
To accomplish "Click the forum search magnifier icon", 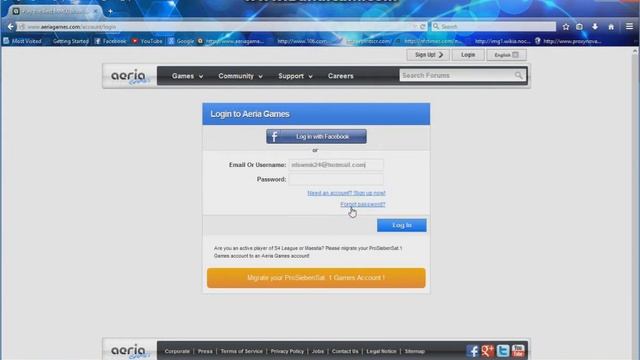I will click(518, 76).
